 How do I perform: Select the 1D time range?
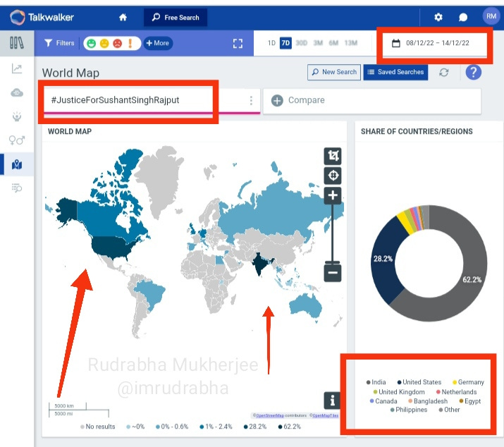(x=271, y=43)
